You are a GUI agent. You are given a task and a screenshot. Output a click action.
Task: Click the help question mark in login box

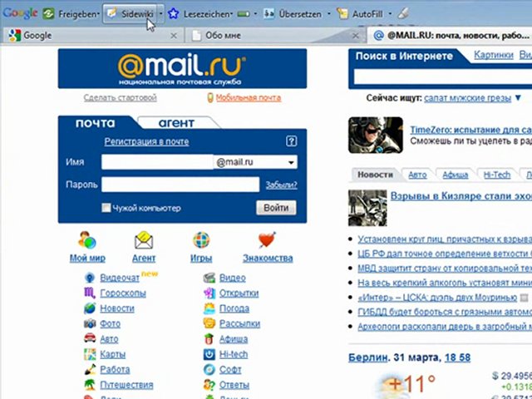(x=291, y=141)
